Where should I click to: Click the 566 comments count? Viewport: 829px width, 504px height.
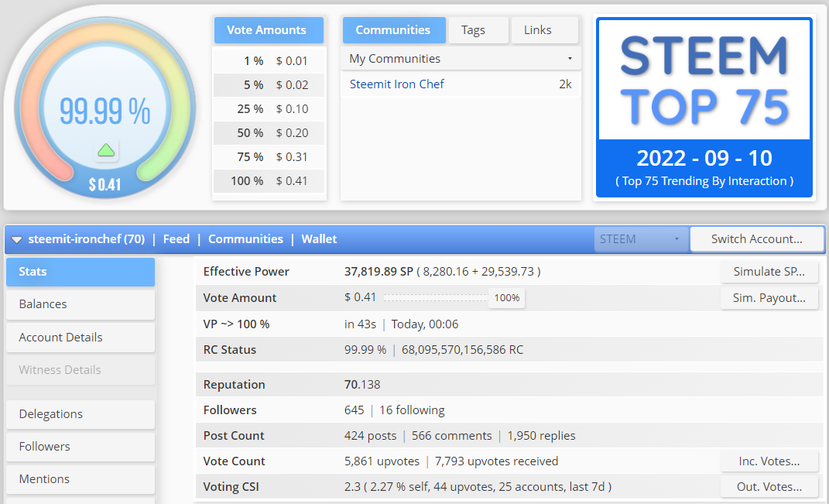coord(451,436)
